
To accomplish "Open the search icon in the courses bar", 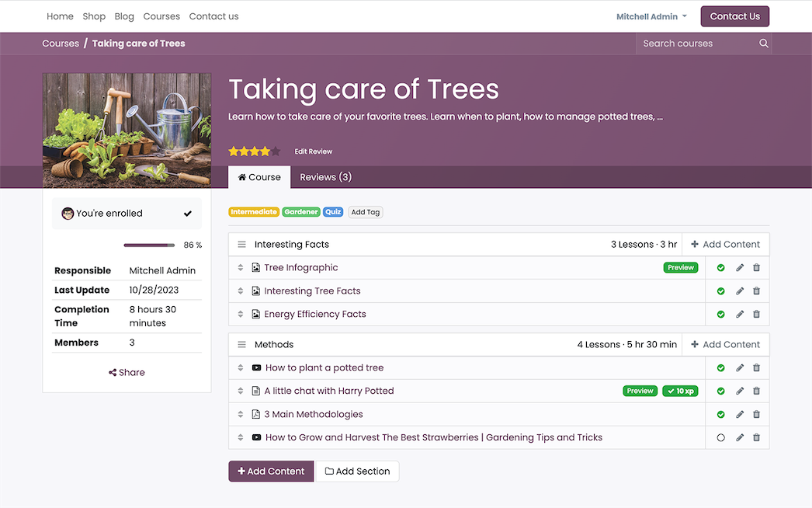I will [763, 43].
